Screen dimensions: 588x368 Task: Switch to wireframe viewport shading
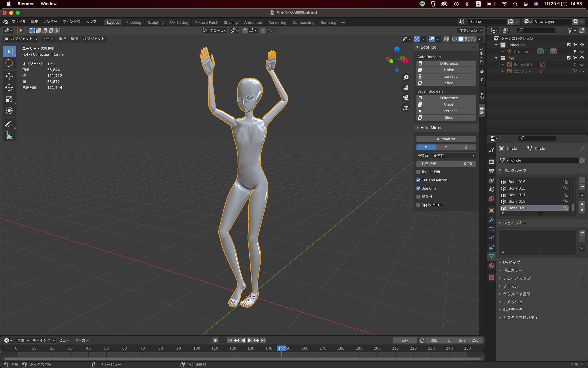coord(454,39)
